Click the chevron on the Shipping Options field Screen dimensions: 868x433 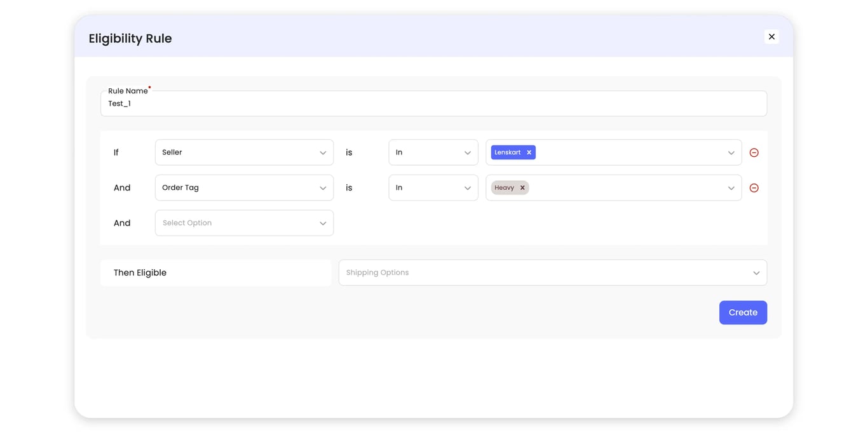756,272
